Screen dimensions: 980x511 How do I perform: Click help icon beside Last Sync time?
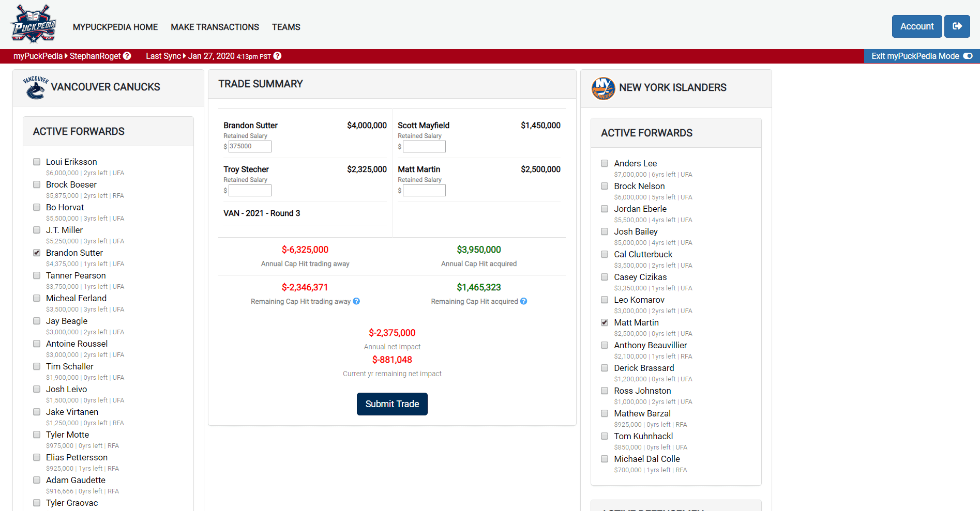coord(278,56)
